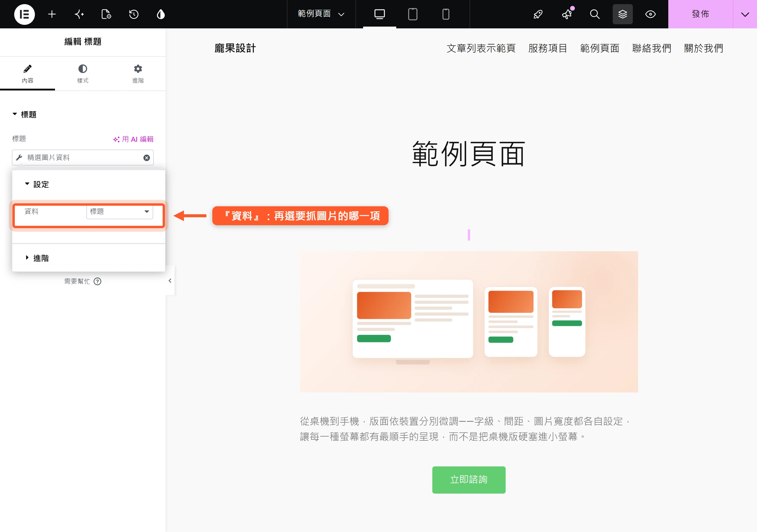757x532 pixels.
Task: Click the dynamic tag wrench icon
Action: click(19, 158)
